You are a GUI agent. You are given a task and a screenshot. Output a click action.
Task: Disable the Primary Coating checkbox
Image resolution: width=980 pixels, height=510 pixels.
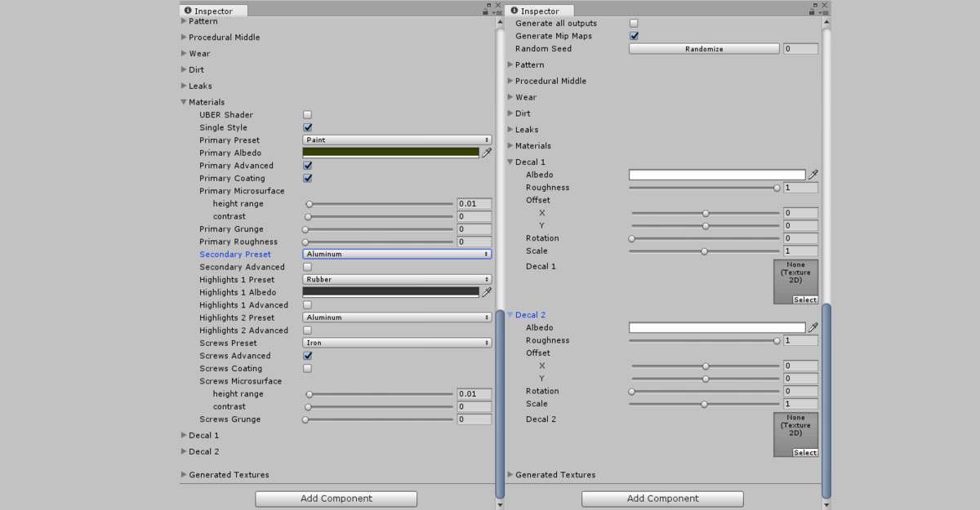pyautogui.click(x=307, y=178)
